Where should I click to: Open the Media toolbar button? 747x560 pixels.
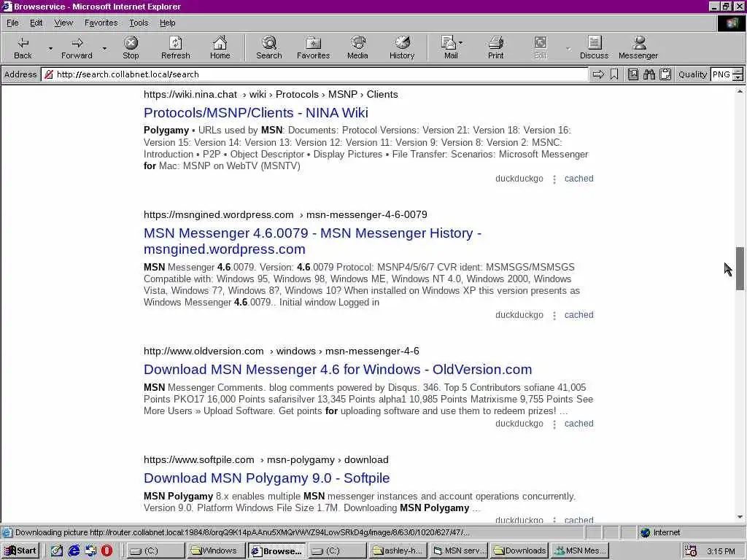click(357, 47)
